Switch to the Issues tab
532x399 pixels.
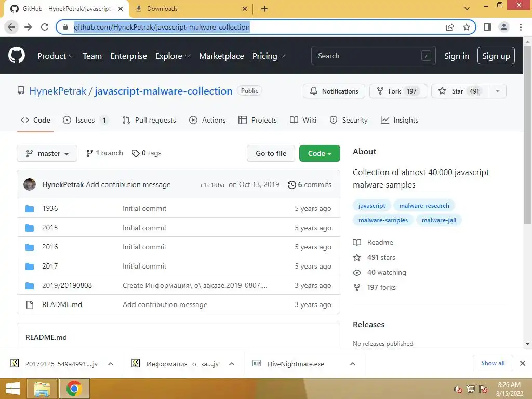click(86, 120)
